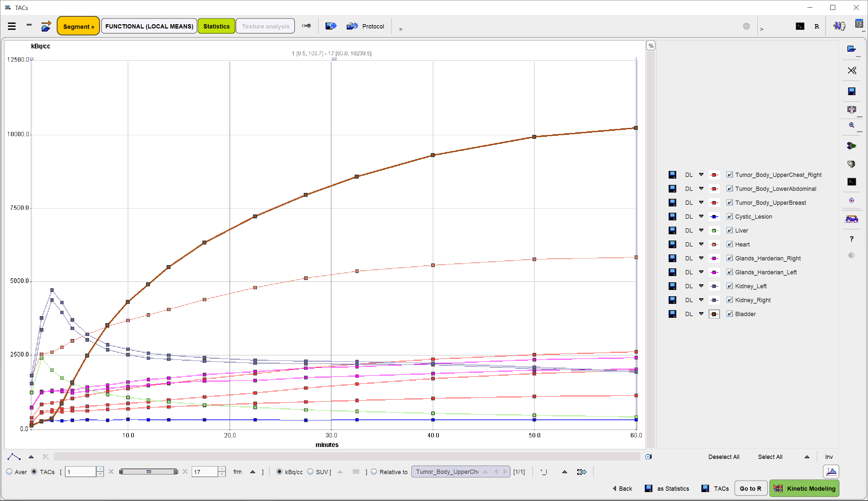Click the help question mark icon
Image resolution: width=868 pixels, height=501 pixels.
point(851,239)
